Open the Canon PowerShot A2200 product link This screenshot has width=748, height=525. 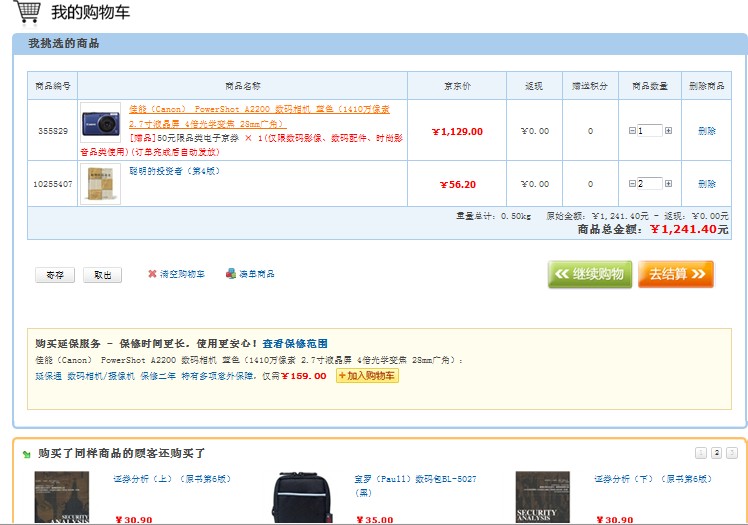pos(259,116)
